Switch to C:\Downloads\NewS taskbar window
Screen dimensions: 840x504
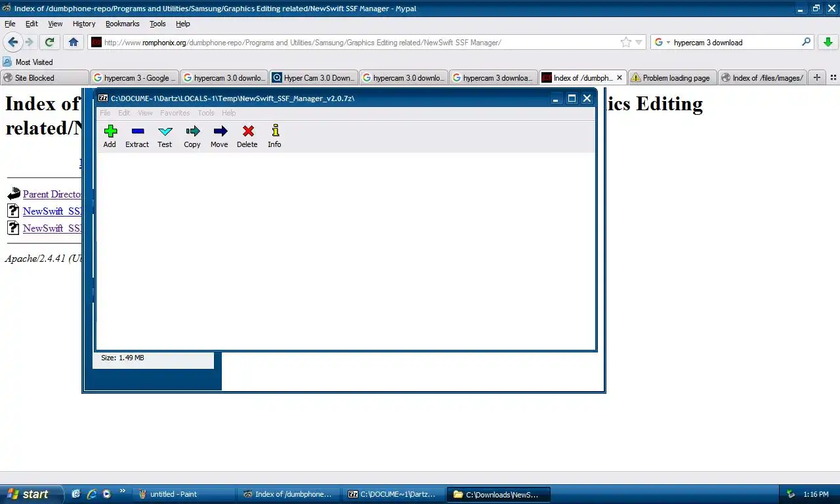coord(499,494)
